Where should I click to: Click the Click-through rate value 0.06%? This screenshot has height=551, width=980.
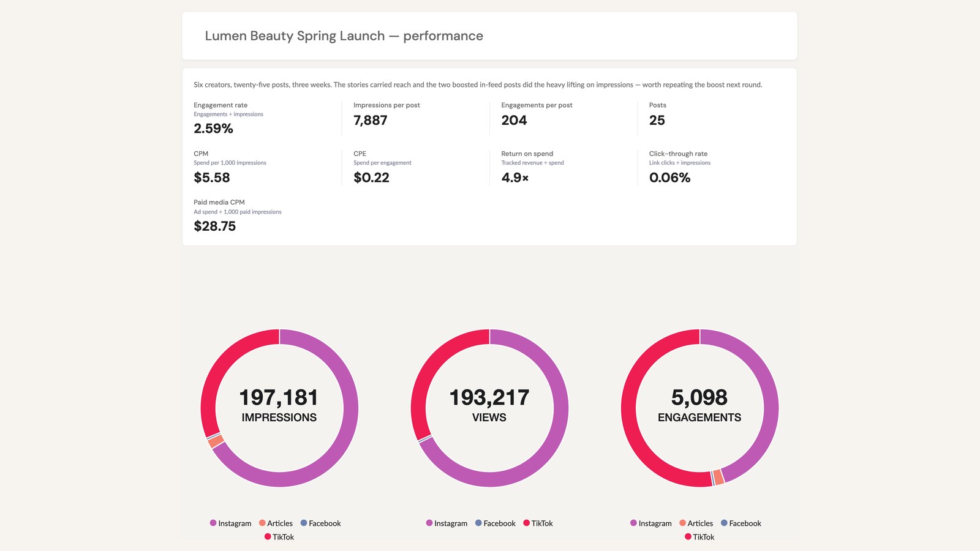(x=669, y=178)
